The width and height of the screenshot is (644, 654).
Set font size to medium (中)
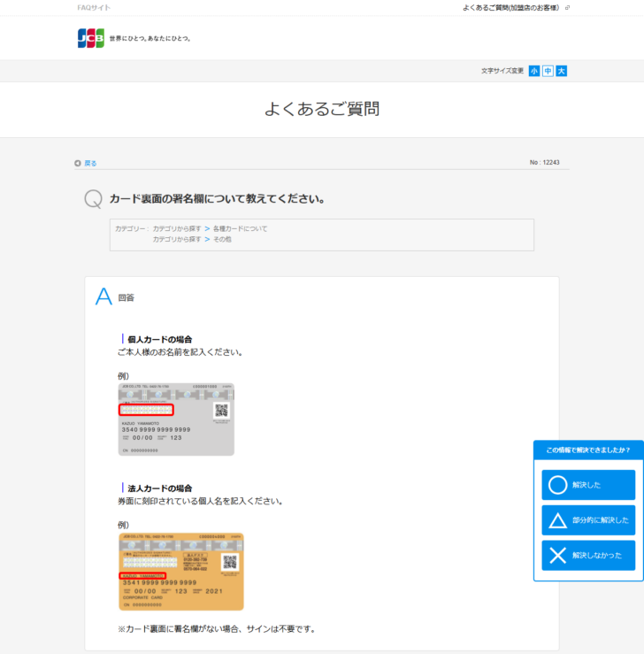[x=548, y=71]
